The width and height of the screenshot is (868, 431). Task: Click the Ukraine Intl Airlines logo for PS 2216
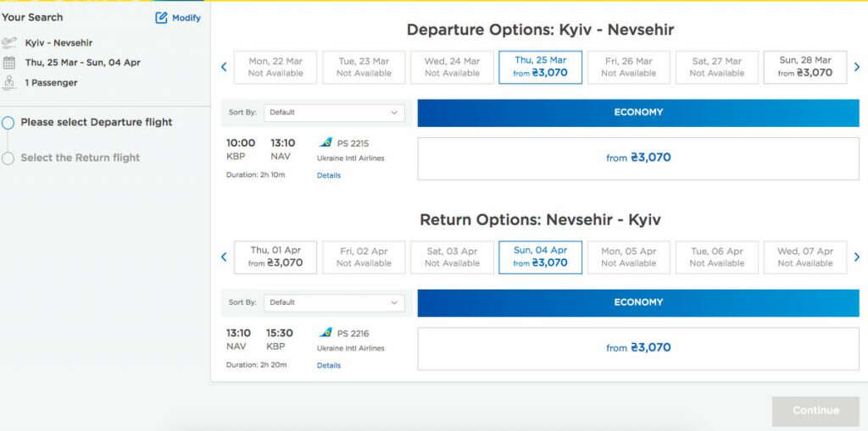pos(325,333)
